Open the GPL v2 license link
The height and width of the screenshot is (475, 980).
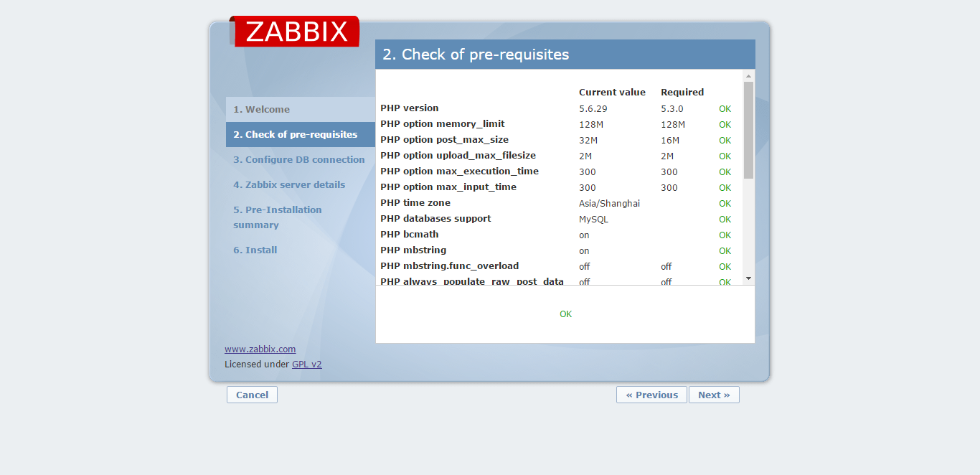tap(306, 364)
